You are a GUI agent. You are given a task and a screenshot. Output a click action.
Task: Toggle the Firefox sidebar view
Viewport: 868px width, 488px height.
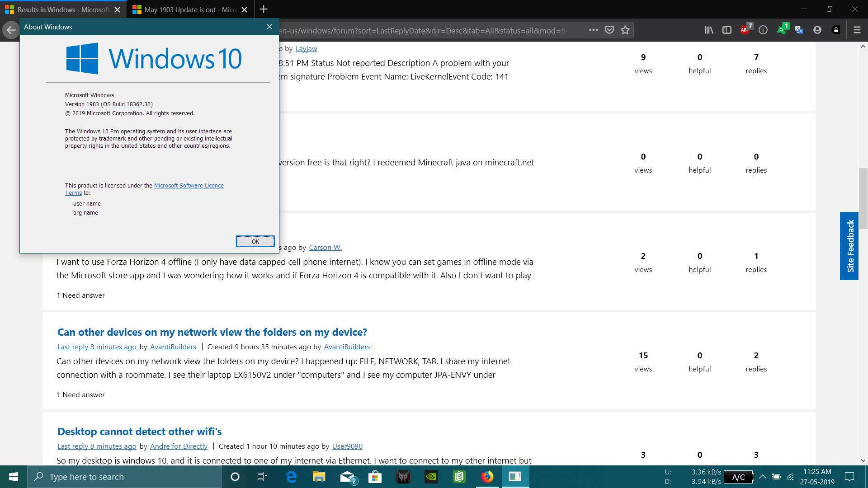pyautogui.click(x=727, y=30)
